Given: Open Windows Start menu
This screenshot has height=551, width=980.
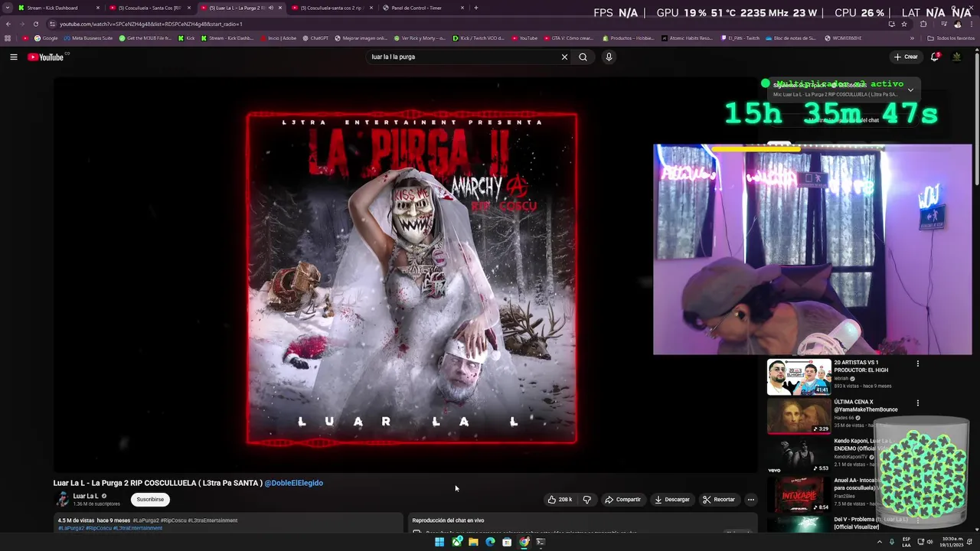Looking at the screenshot, I should 439,542.
